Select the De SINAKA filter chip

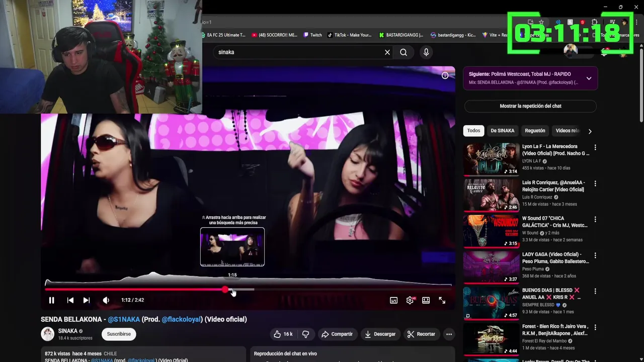point(503,131)
